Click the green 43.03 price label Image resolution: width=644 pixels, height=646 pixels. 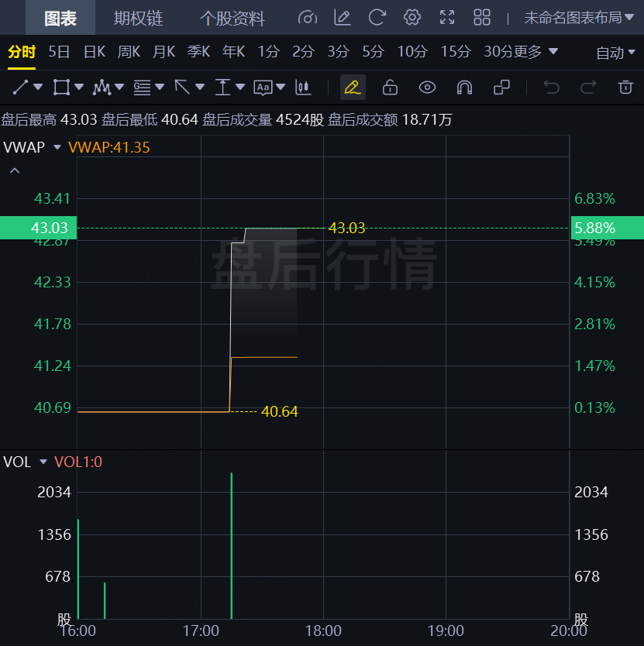pos(38,228)
